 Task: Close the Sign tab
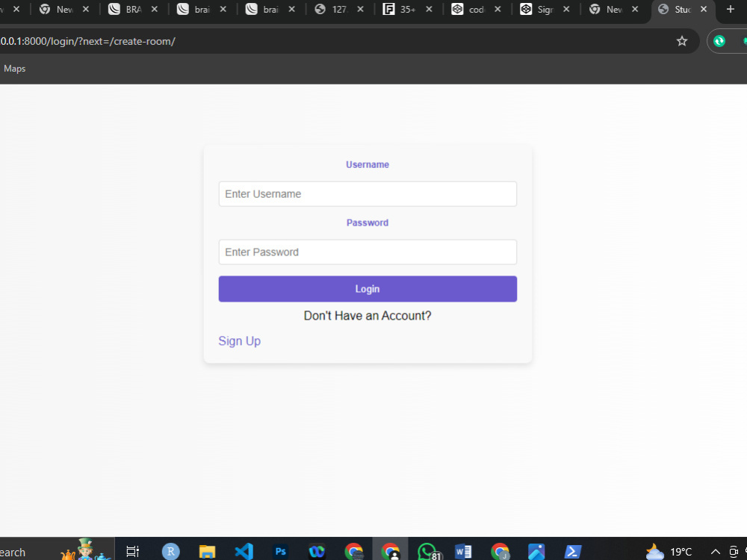[x=566, y=9]
